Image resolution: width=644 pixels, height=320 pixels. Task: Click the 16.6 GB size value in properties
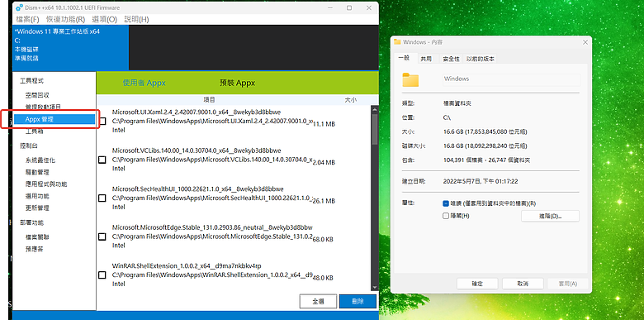click(x=485, y=131)
